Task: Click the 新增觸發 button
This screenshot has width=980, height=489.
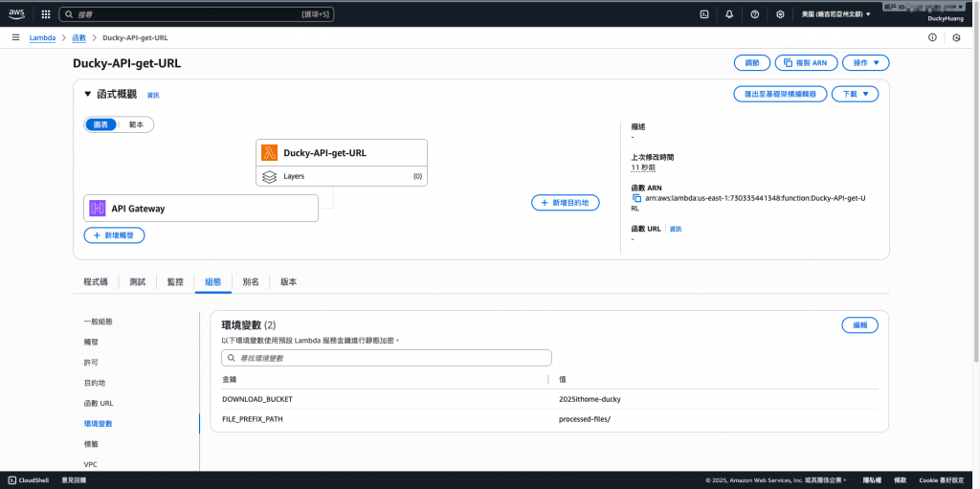Action: 114,235
